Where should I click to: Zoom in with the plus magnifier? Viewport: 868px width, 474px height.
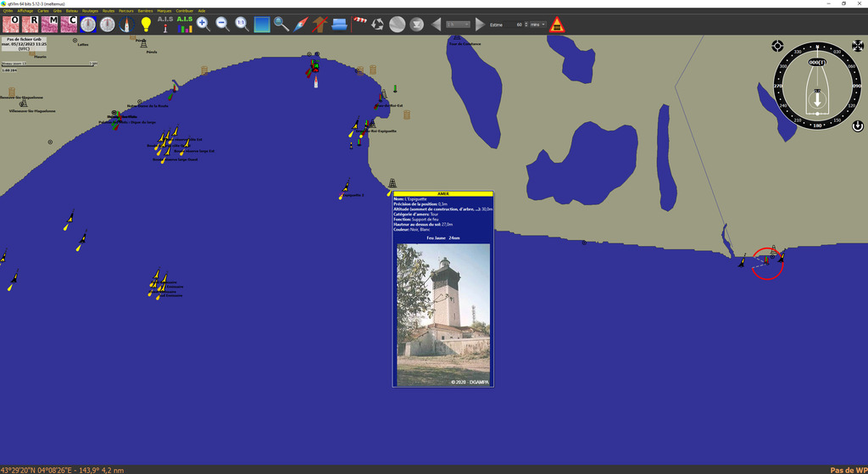pos(203,25)
